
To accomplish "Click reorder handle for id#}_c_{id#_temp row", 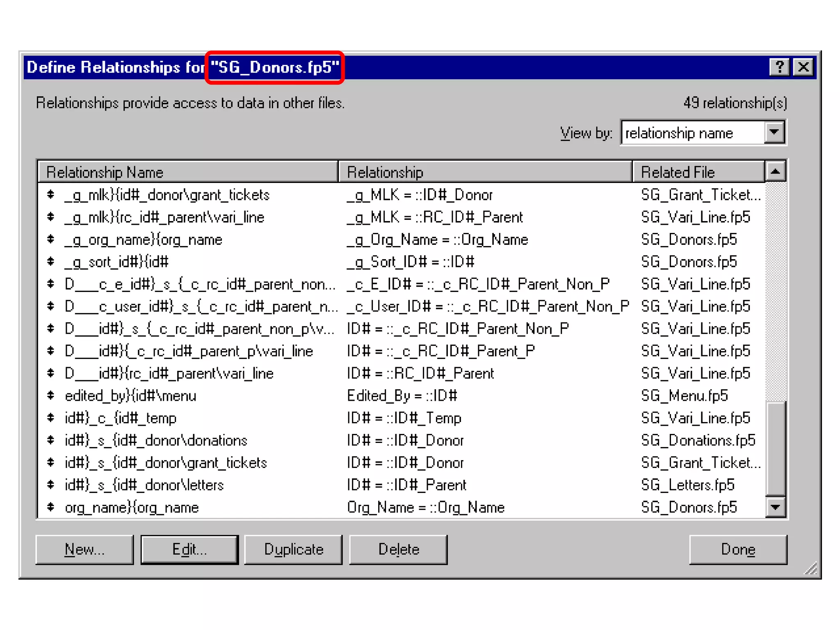I will [51, 418].
